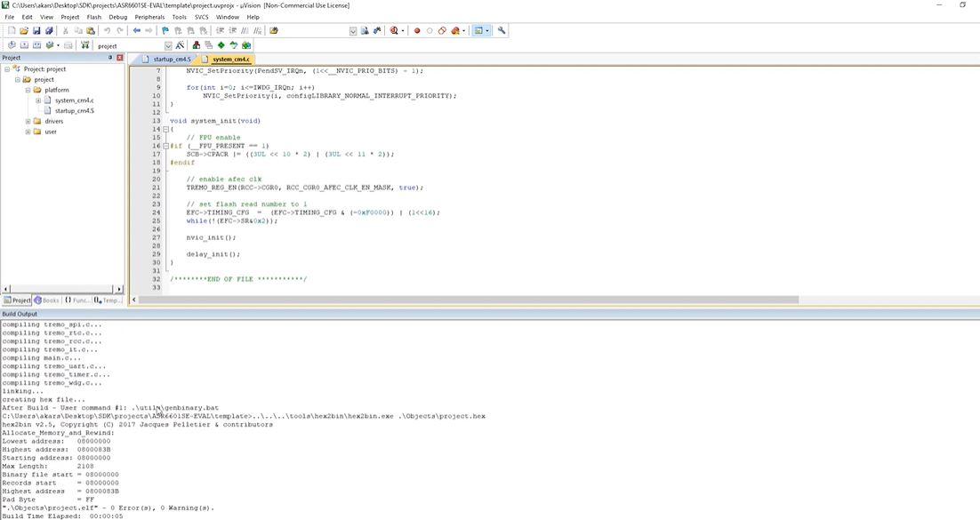
Task: Open Configuration with the wrench icon
Action: click(x=502, y=30)
